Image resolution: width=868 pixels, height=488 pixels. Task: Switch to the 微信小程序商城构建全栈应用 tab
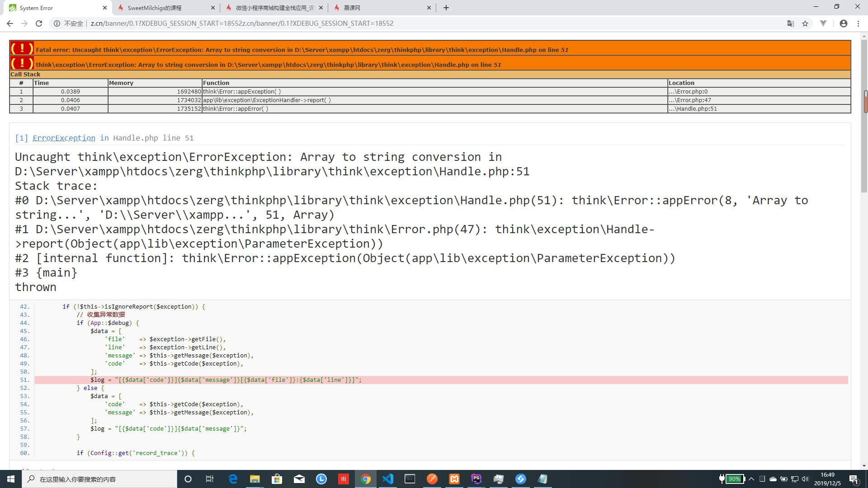click(x=274, y=8)
